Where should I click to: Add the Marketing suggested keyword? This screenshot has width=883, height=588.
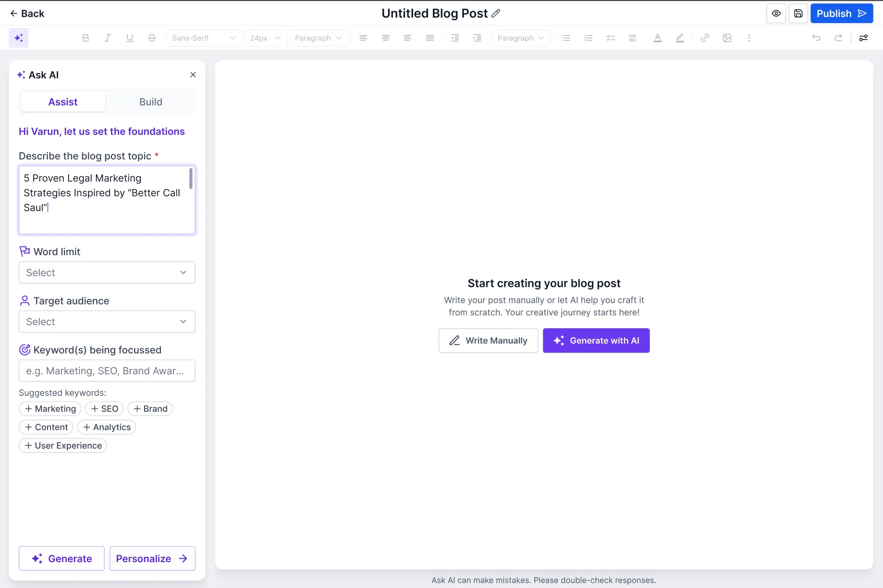coord(50,409)
